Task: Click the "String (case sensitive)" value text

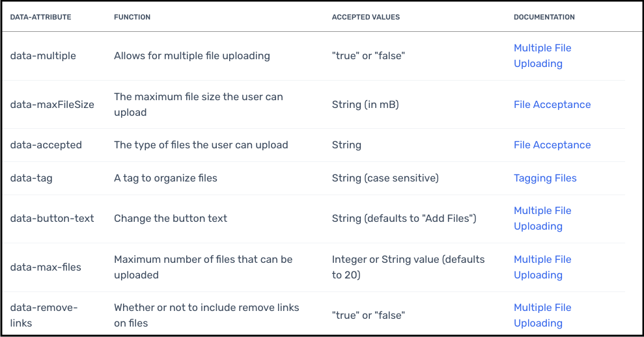Action: (385, 178)
